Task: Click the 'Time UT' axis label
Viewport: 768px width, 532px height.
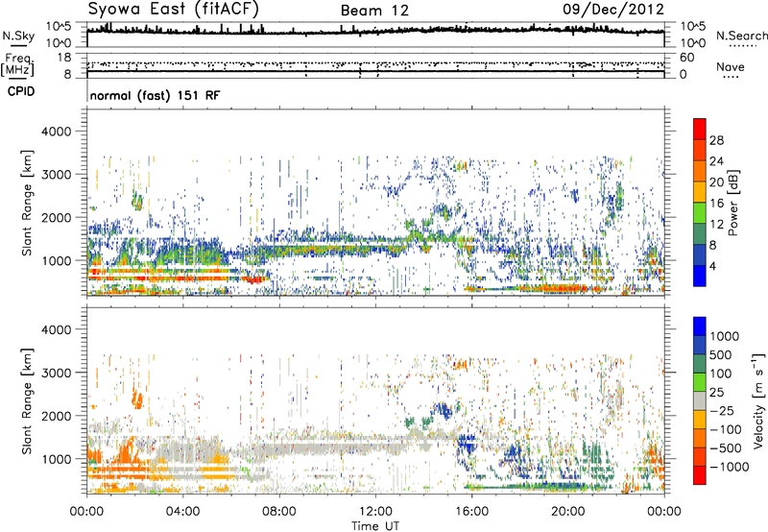Action: [x=375, y=526]
